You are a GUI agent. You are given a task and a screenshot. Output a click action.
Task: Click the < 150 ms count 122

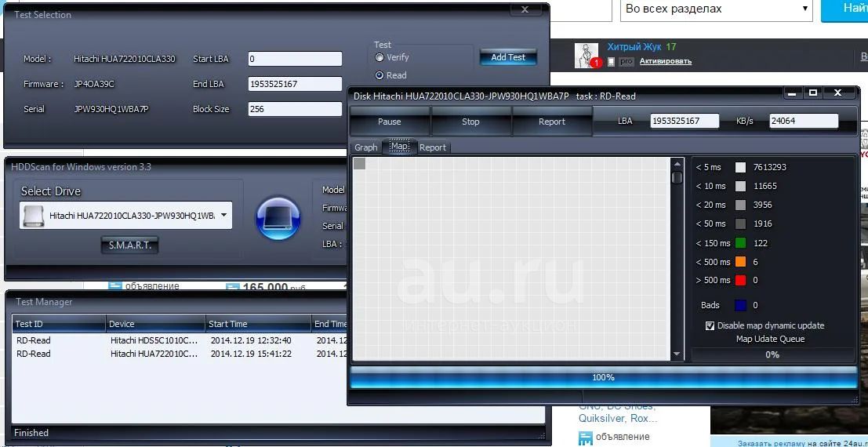tap(761, 243)
